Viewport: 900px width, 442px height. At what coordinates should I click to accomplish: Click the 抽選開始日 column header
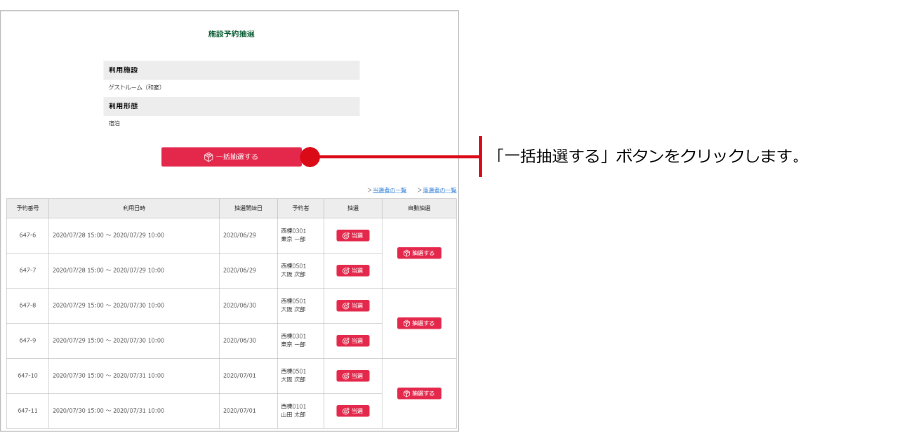248,208
